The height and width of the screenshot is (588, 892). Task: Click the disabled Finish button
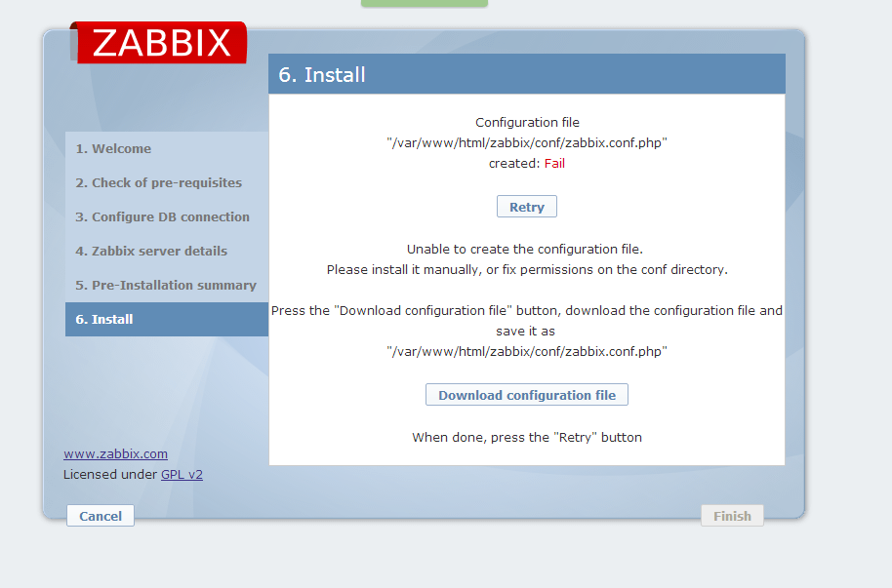732,516
